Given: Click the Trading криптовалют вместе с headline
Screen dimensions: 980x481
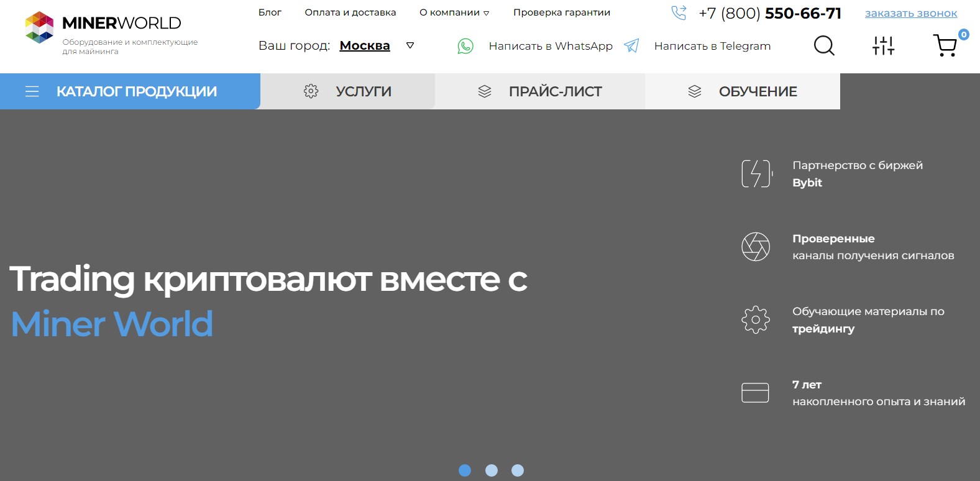Looking at the screenshot, I should click(268, 279).
